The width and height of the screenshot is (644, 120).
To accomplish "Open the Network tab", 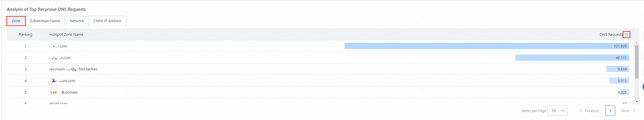I will (x=77, y=21).
